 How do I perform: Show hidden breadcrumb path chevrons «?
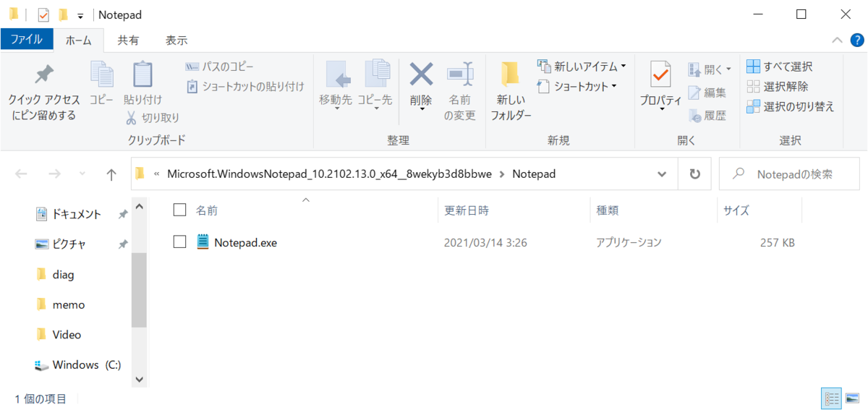[156, 174]
